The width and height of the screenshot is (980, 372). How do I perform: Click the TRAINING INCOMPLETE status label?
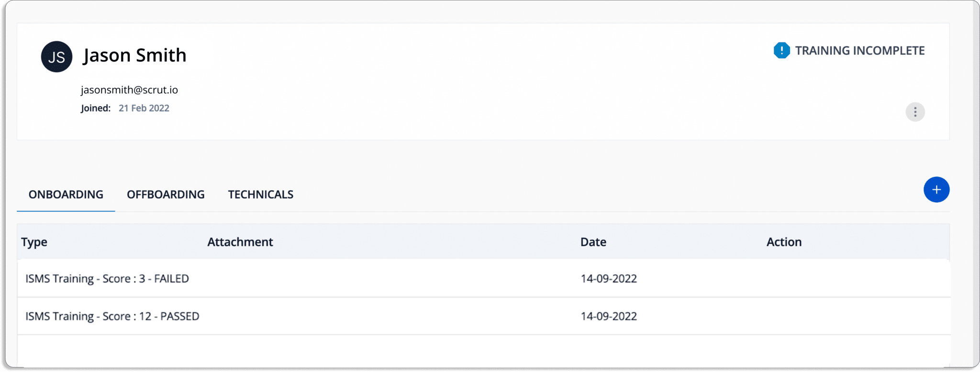point(860,51)
